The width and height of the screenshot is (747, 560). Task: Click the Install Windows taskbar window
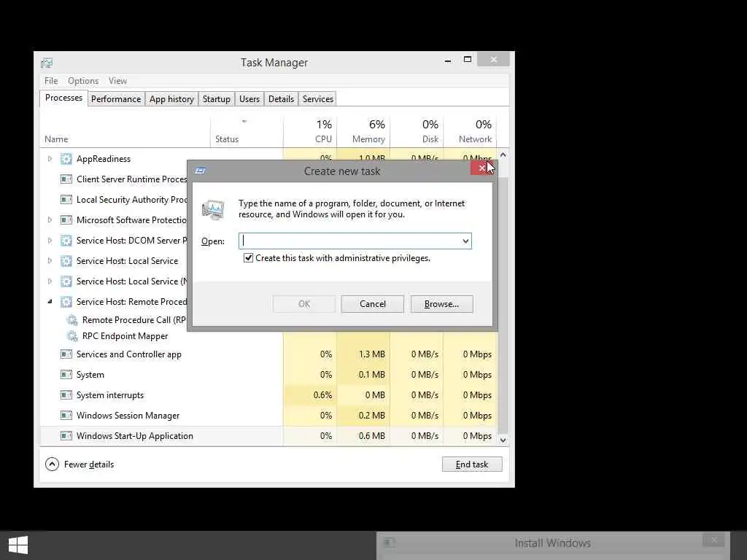coord(553,545)
